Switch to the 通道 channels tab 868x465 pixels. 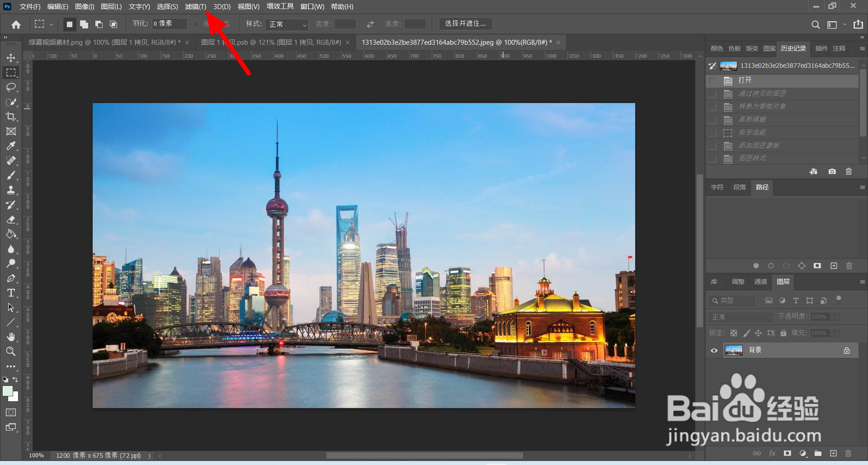click(760, 282)
